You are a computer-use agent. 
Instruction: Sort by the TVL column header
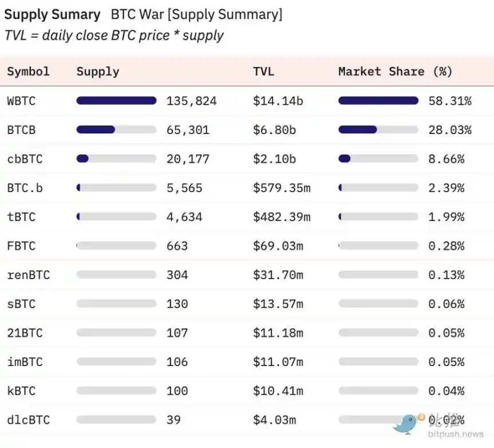[263, 72]
